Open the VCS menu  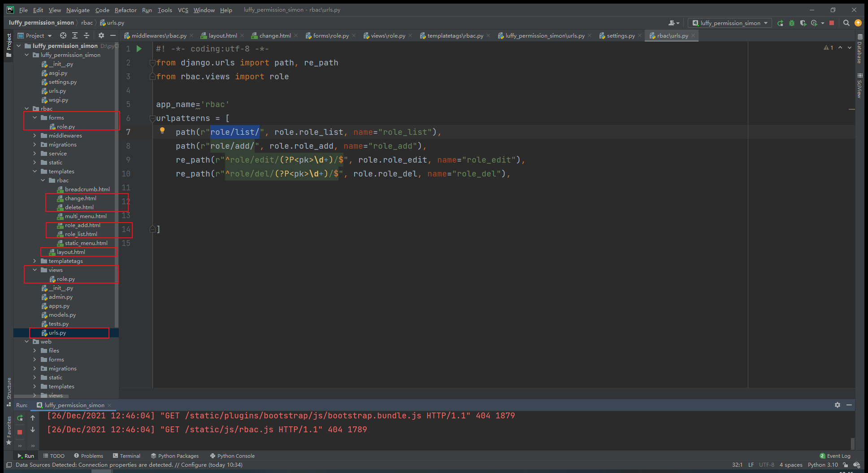point(183,10)
